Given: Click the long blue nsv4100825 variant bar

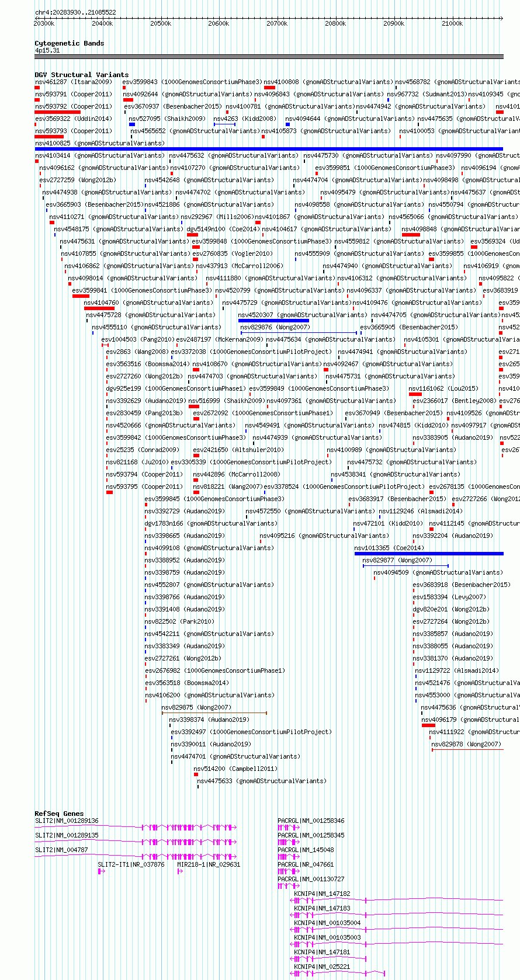Looking at the screenshot, I should (x=269, y=149).
